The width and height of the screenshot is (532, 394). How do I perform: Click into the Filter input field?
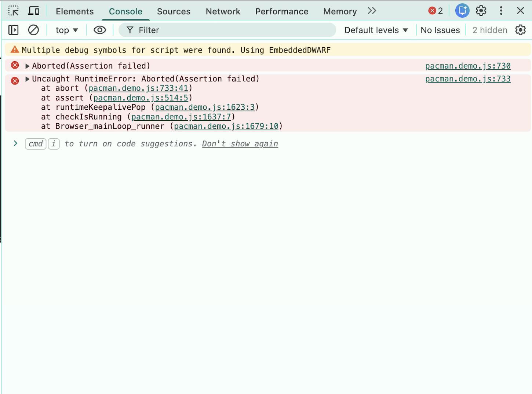coord(231,30)
